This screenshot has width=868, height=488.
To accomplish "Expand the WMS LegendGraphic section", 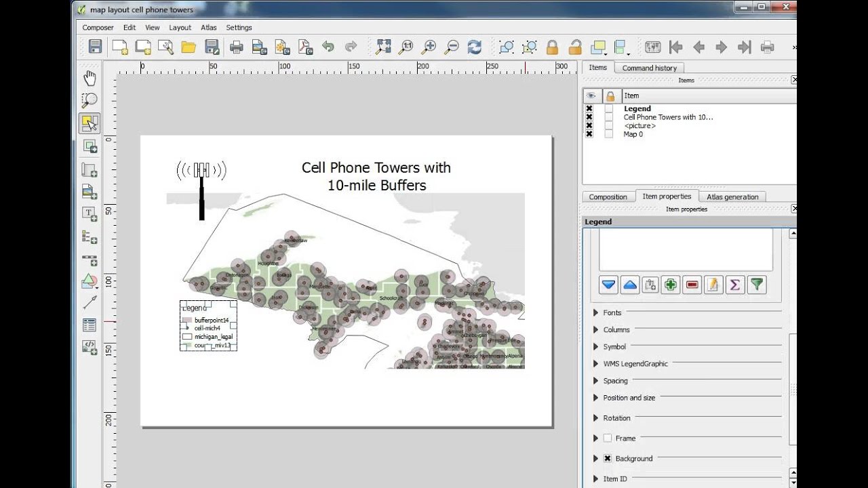I will [x=596, y=363].
